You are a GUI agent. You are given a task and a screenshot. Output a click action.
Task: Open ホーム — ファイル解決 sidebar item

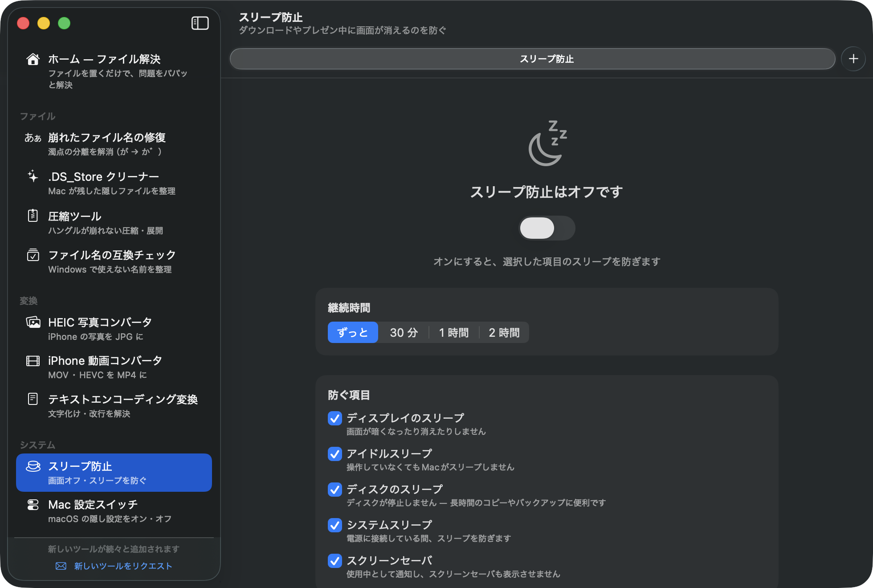point(114,71)
